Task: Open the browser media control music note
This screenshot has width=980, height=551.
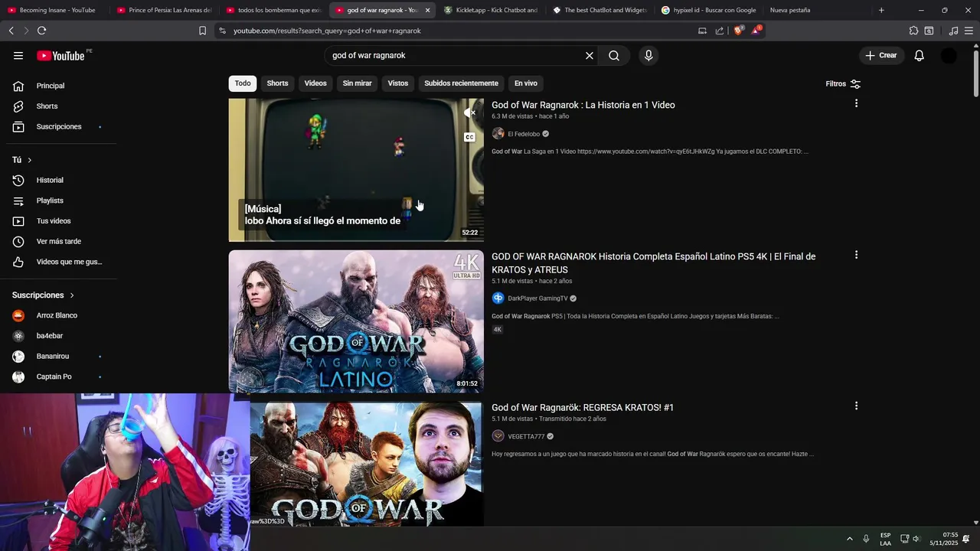Action: pyautogui.click(x=953, y=31)
